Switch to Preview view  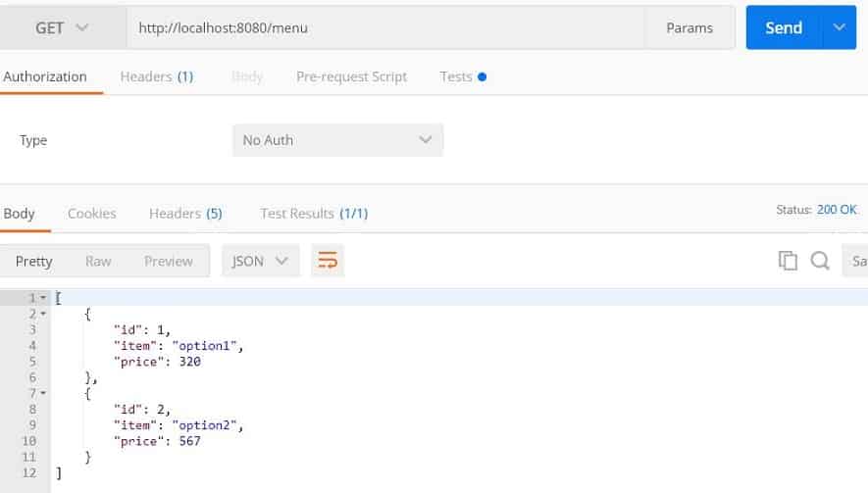point(169,261)
